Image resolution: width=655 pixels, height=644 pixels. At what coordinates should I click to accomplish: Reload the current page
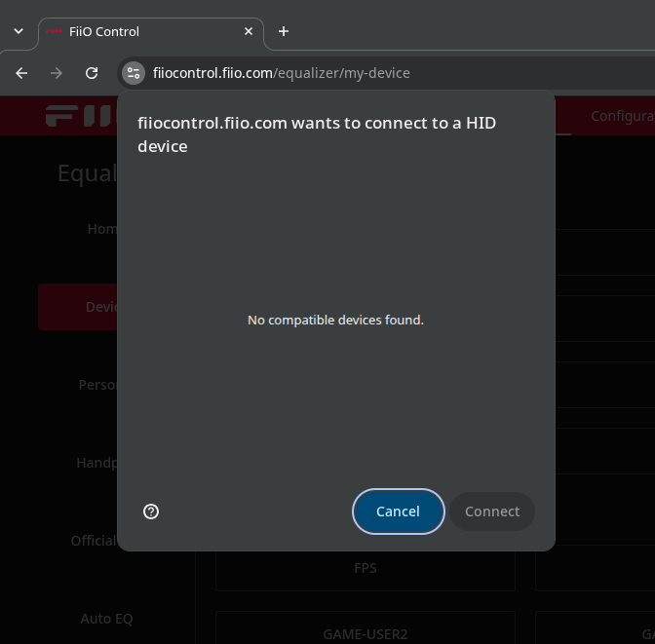pos(92,73)
